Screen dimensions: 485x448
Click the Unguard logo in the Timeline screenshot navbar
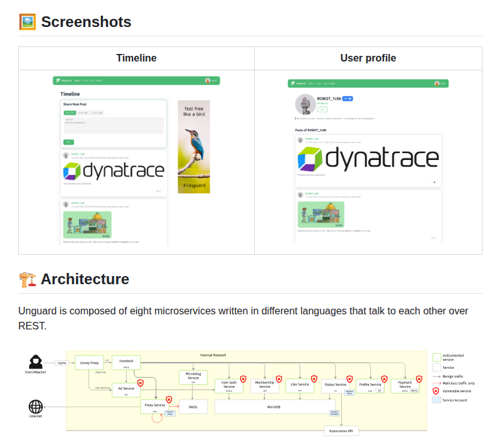tap(58, 80)
